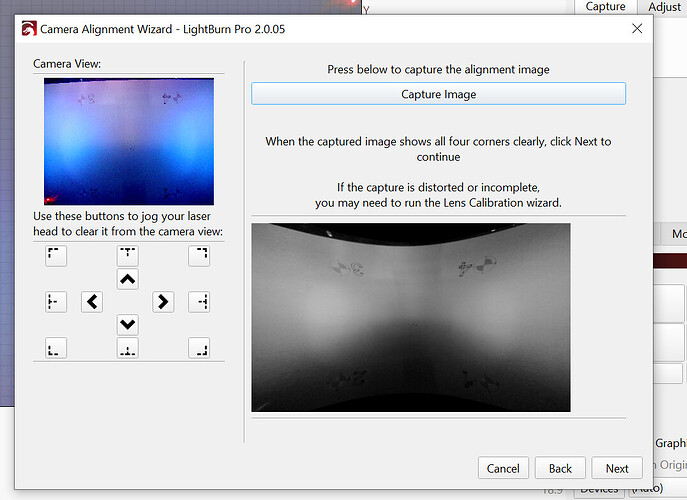The image size is (687, 500).
Task: Close the Camera Alignment Wizard window
Action: tap(636, 30)
